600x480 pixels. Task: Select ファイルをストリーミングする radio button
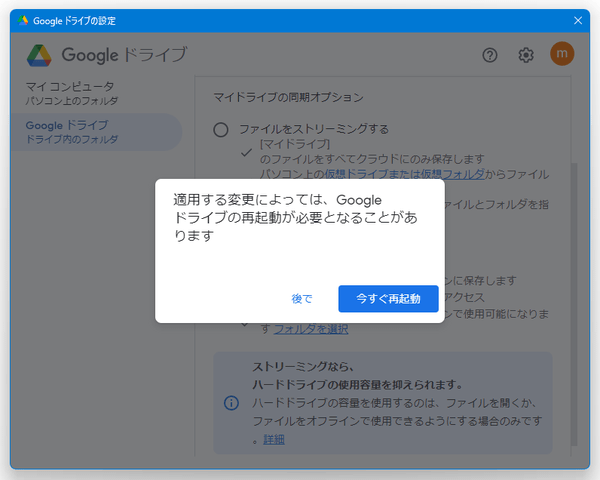point(221,129)
